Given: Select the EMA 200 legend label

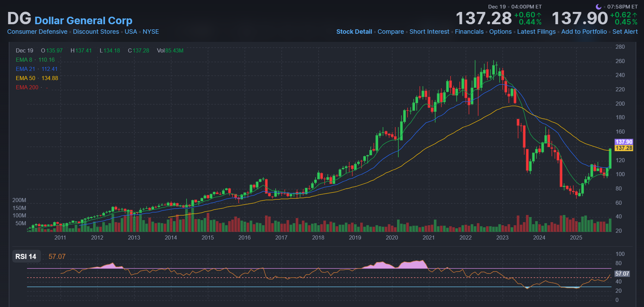Looking at the screenshot, I should tap(27, 87).
